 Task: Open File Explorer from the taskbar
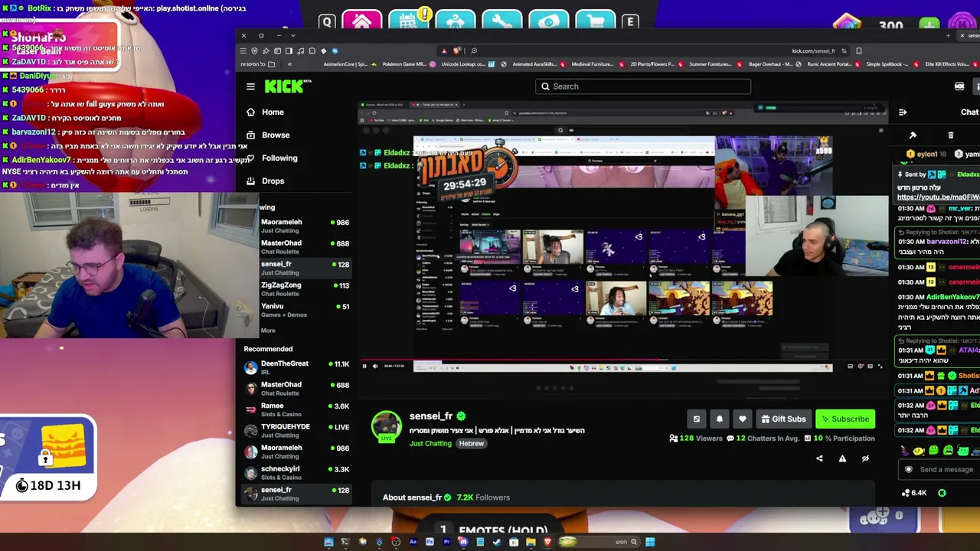(531, 542)
